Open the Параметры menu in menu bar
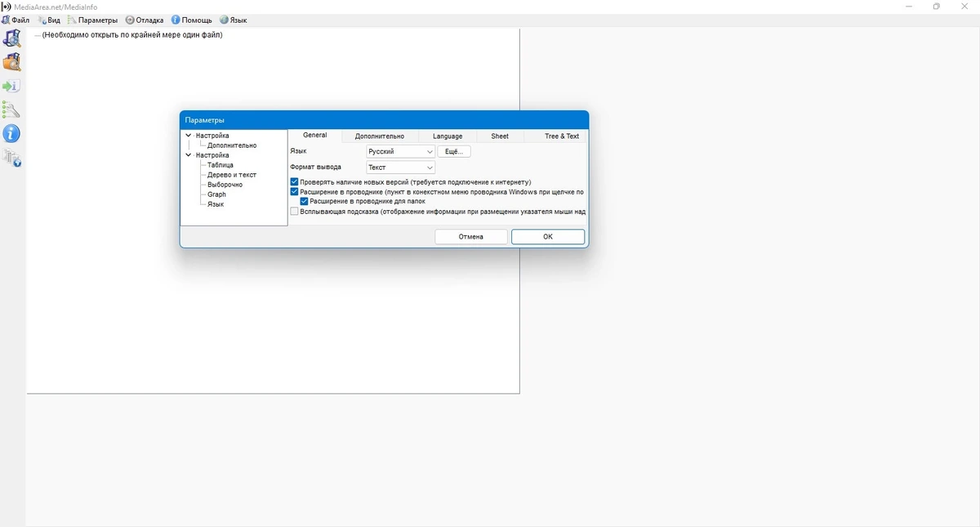The width and height of the screenshot is (980, 527). 92,20
